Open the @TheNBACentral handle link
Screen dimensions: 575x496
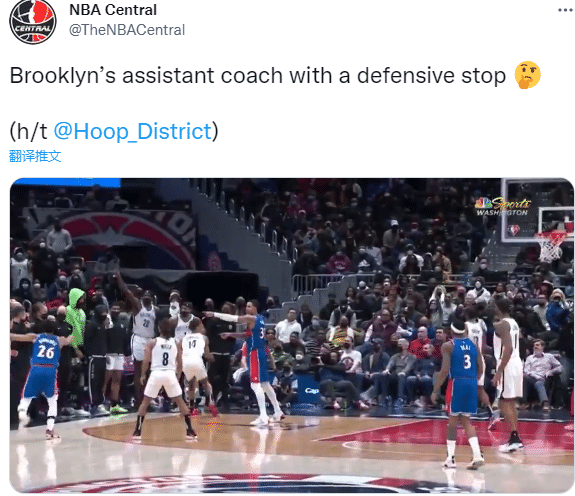click(x=127, y=30)
